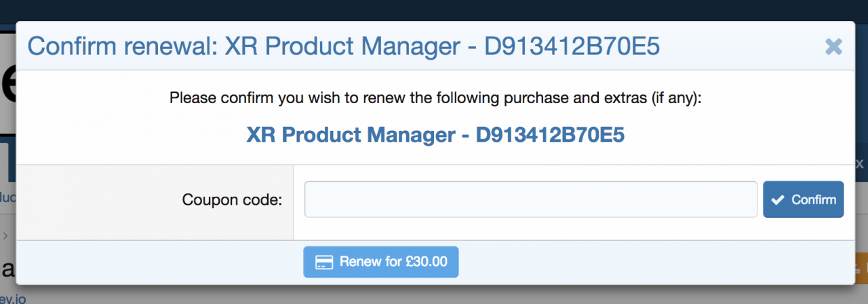Click the dimmed backdrop below the dialog

[x=434, y=295]
